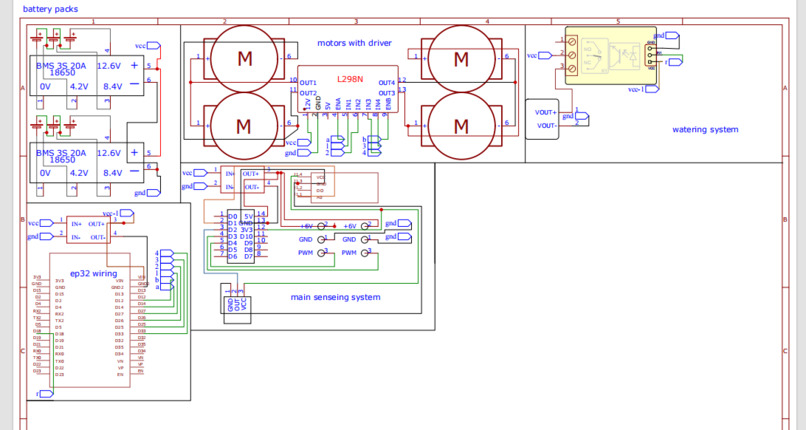Select the lower-left motor symbol
The width and height of the screenshot is (806, 430).
click(x=244, y=125)
